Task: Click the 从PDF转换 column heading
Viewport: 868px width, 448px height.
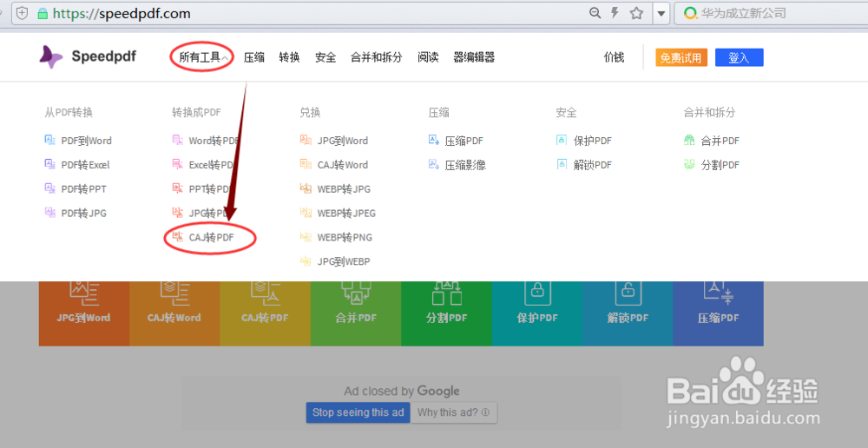Action: [x=69, y=112]
